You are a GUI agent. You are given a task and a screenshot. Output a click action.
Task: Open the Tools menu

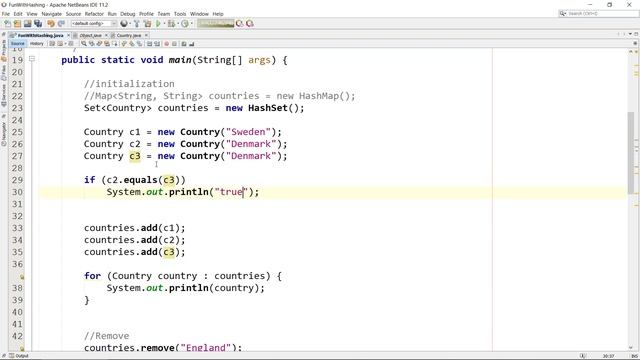tap(180, 14)
